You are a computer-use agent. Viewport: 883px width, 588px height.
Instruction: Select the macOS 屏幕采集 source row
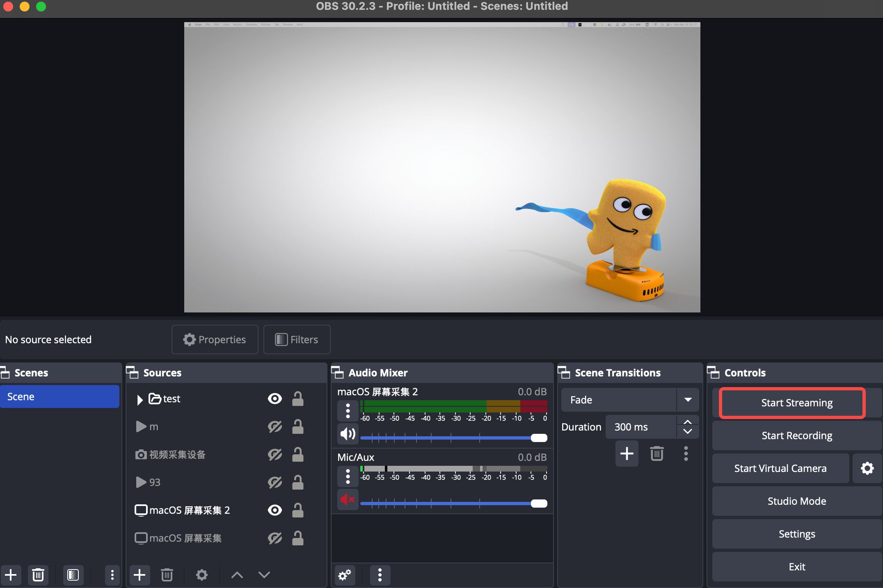[185, 538]
